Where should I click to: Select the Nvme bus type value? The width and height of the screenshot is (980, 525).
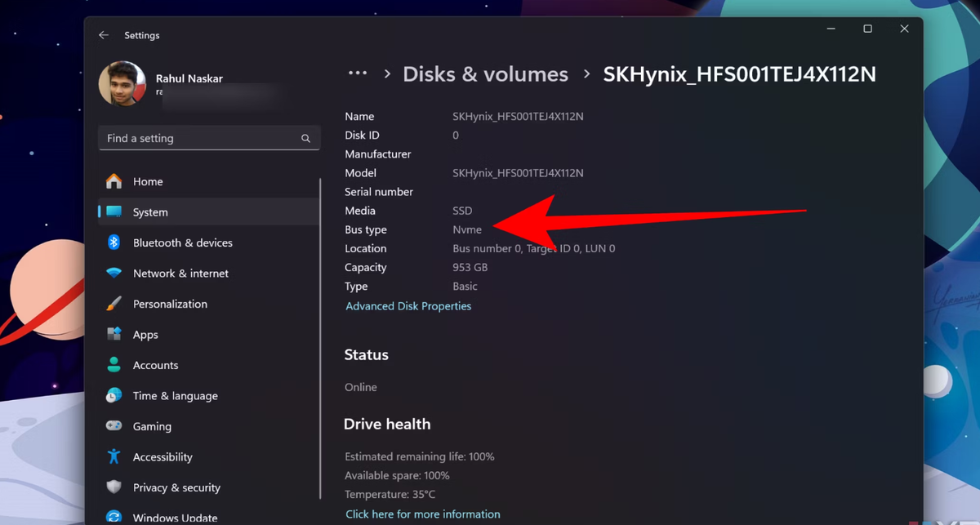467,230
